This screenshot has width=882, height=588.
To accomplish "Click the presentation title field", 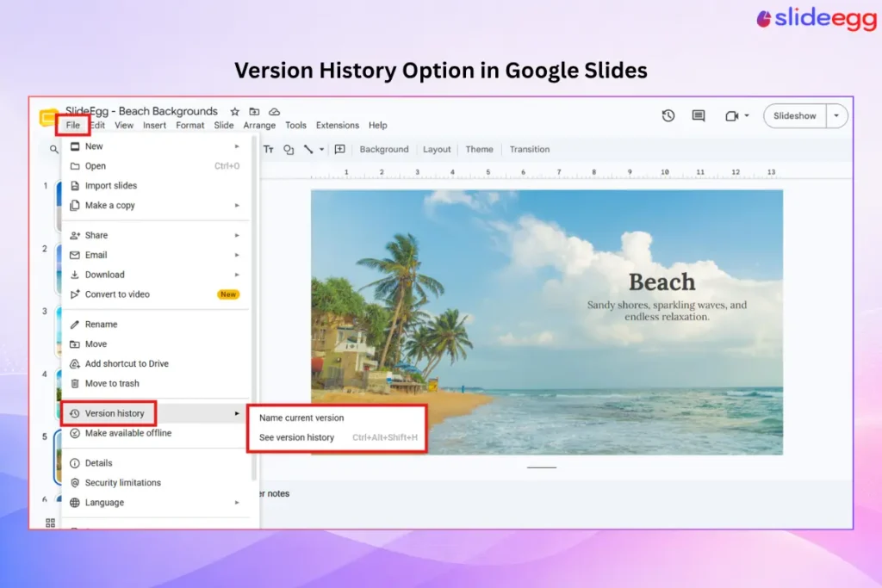I will pos(141,111).
